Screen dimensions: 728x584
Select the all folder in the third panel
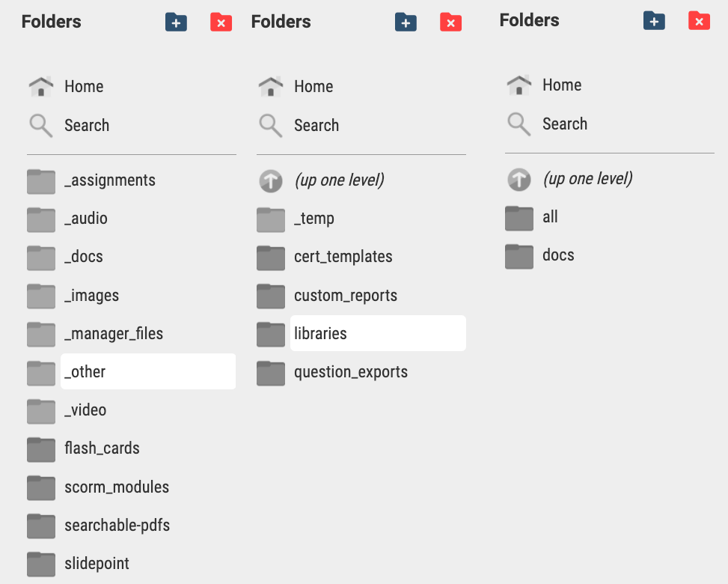click(x=550, y=216)
